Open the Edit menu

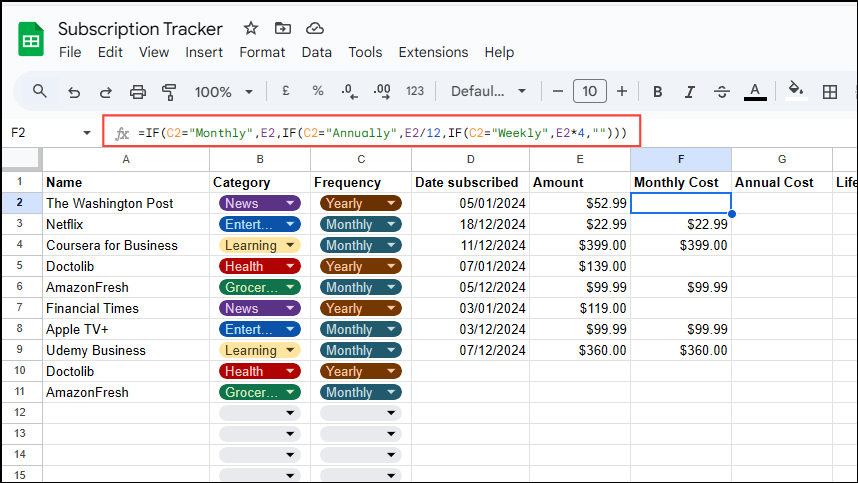pyautogui.click(x=110, y=52)
